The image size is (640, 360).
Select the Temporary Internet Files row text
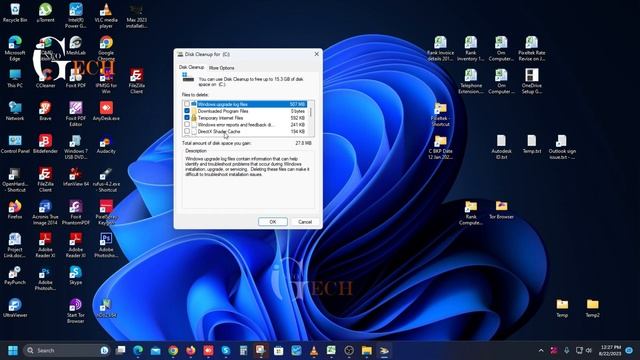220,118
